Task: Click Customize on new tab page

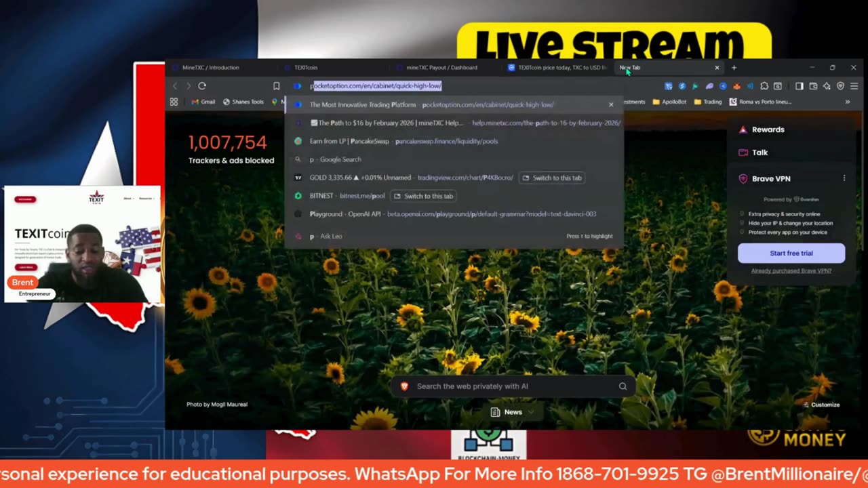Action: tap(821, 405)
